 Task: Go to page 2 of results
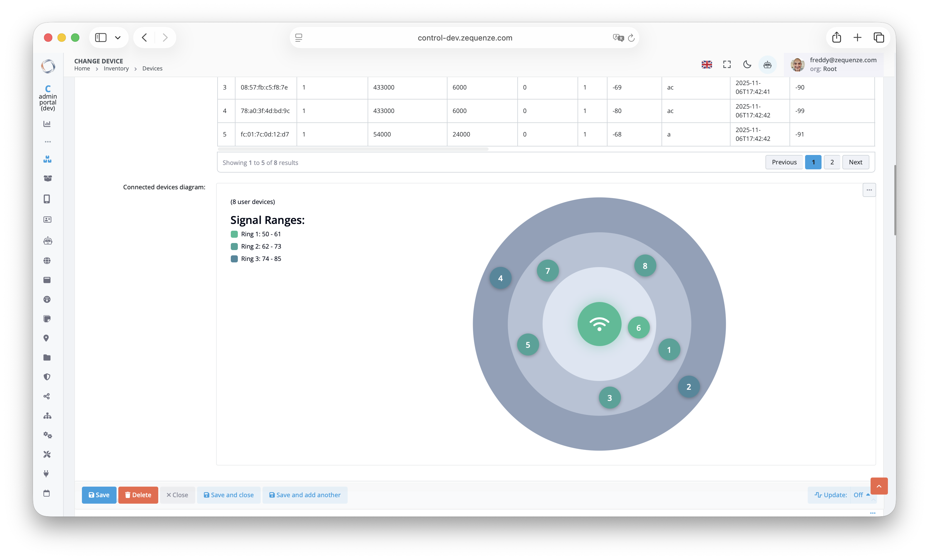click(x=832, y=162)
